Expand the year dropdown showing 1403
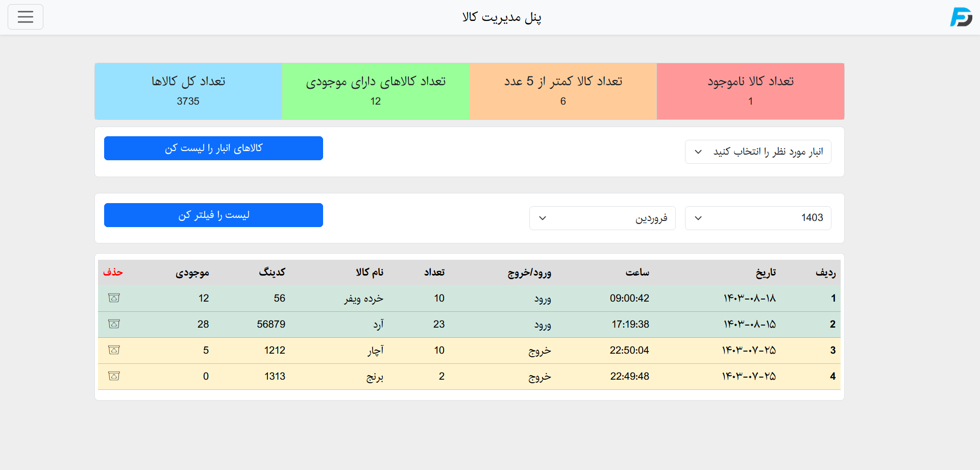 tap(757, 218)
